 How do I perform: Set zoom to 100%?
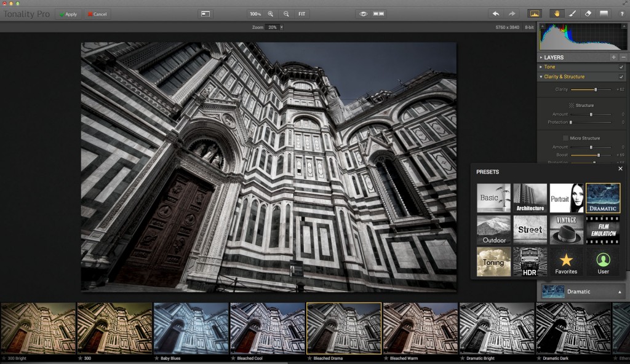click(255, 14)
